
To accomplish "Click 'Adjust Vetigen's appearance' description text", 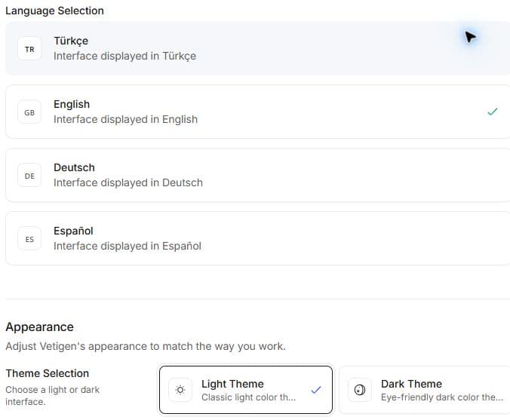I will [x=146, y=347].
